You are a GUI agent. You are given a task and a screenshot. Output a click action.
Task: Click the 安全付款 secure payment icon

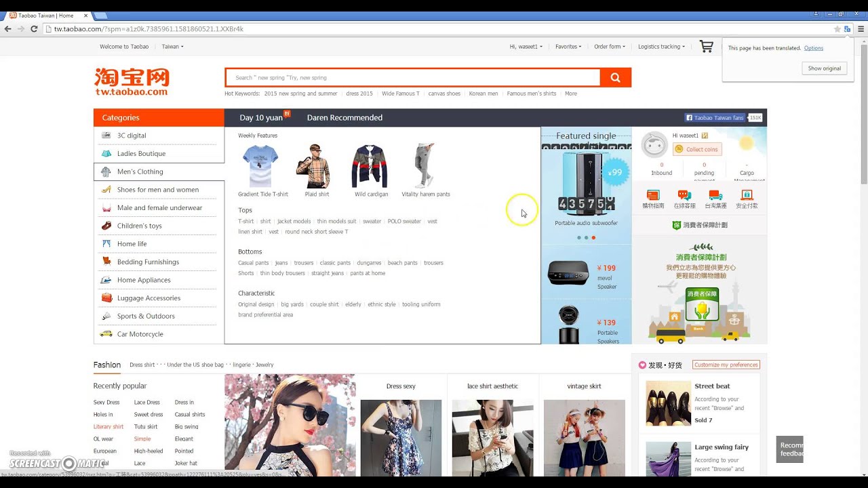point(747,195)
